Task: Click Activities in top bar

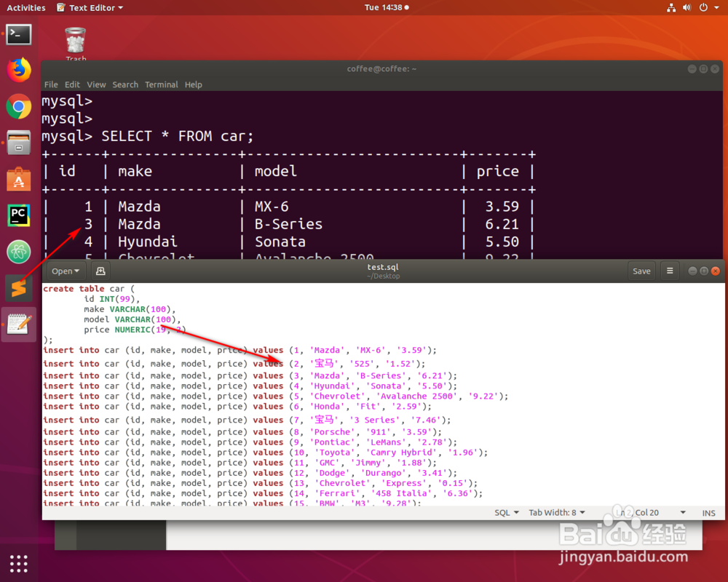Action: (x=26, y=7)
